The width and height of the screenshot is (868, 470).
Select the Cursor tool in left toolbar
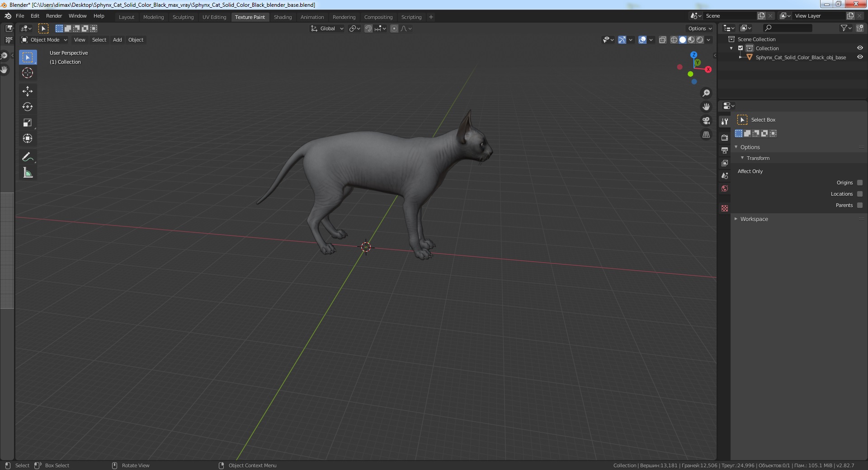[x=28, y=73]
